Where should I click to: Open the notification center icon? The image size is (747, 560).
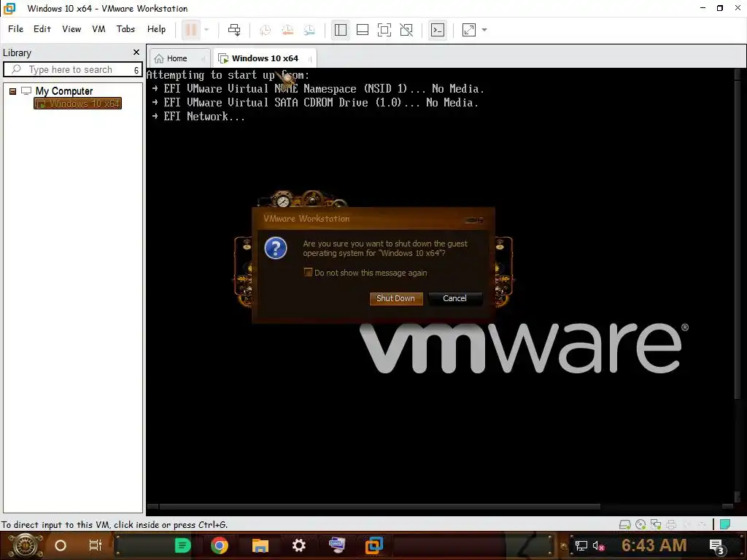[x=717, y=547]
